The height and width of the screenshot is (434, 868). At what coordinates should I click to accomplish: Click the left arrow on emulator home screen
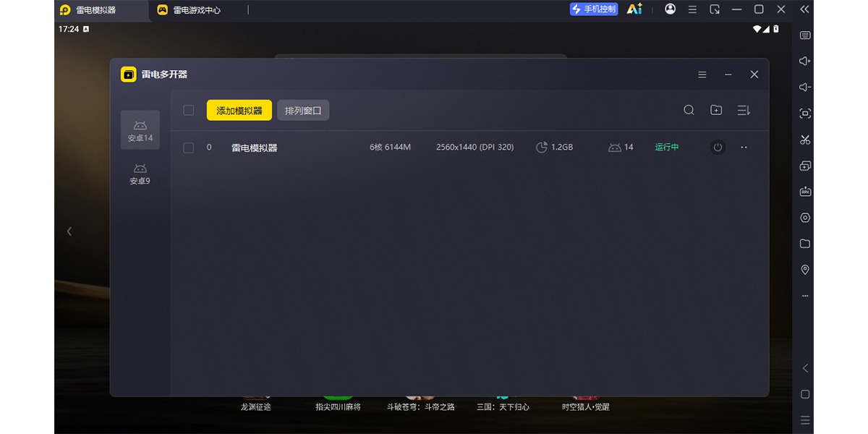coord(69,231)
